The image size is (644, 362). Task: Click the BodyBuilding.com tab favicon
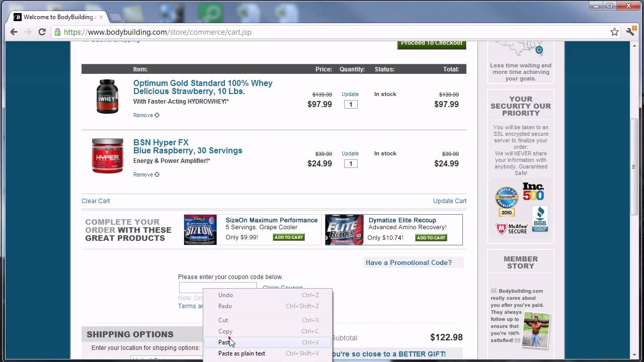[18, 17]
